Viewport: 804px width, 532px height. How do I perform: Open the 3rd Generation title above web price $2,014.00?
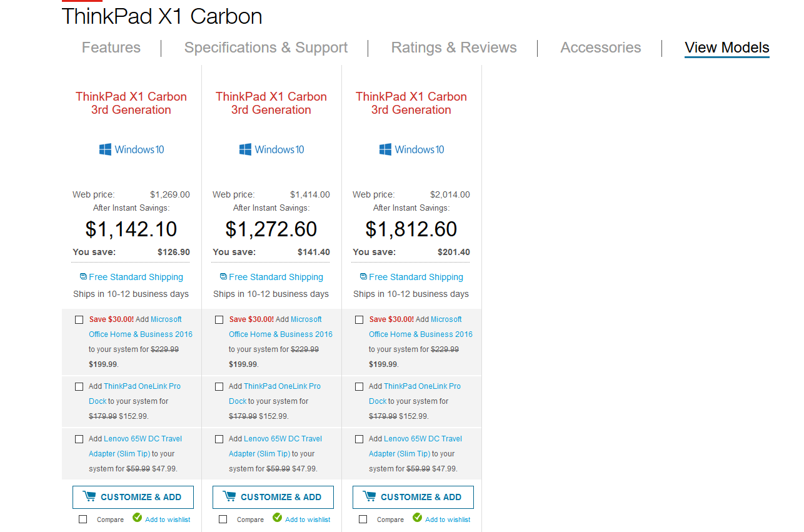[411, 103]
